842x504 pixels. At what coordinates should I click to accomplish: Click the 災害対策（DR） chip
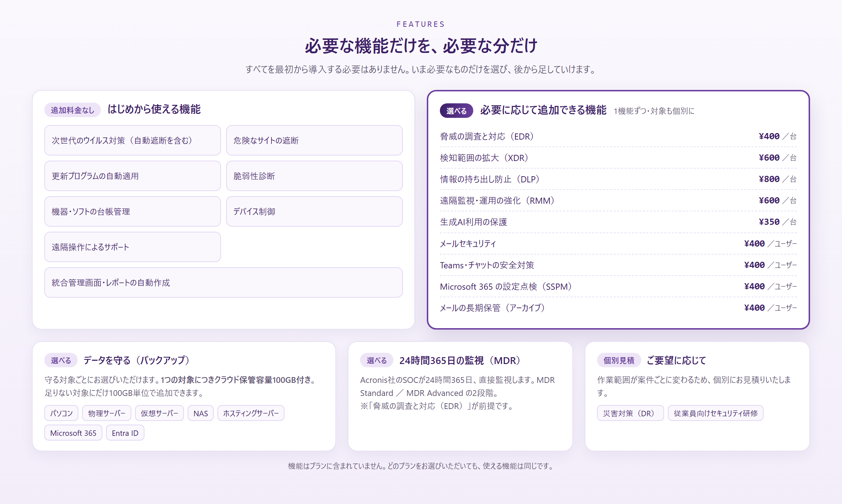pos(630,413)
